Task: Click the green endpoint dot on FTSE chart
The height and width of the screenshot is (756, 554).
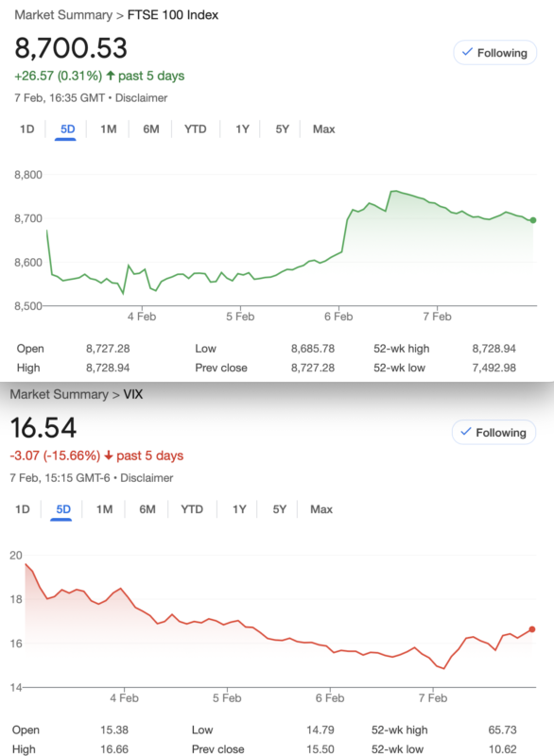Action: [533, 220]
